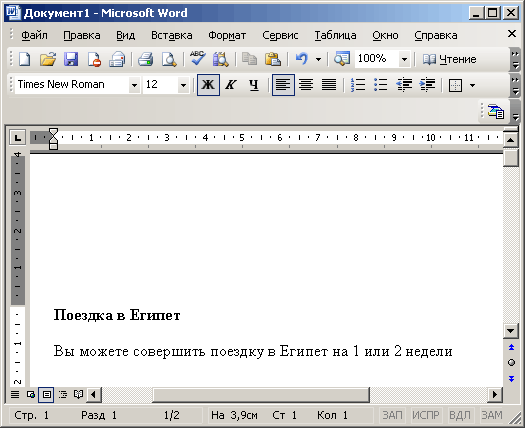The height and width of the screenshot is (428, 525).
Task: Toggle ЗАМ overtype mode indicator
Action: [x=492, y=415]
